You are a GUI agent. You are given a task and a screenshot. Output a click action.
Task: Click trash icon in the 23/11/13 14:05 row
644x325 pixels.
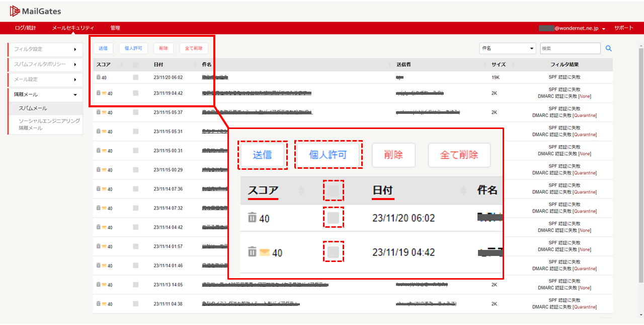pyautogui.click(x=99, y=285)
